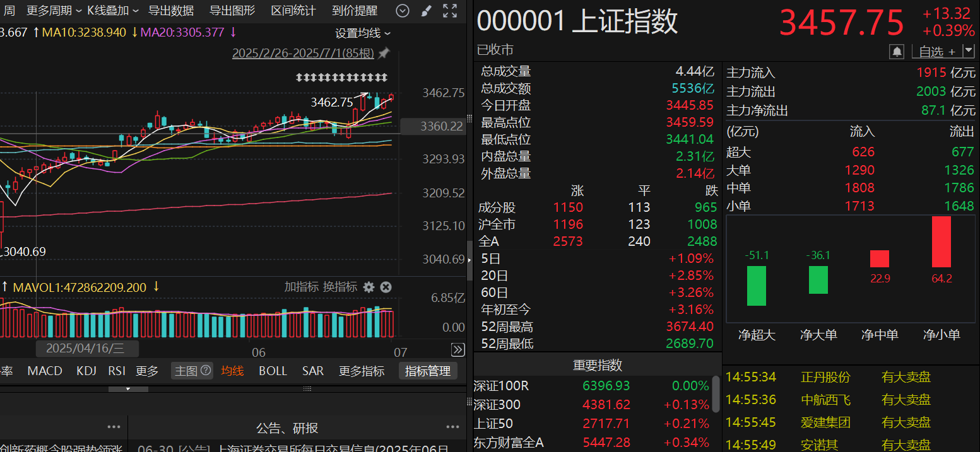Screen dimensions: 980x452
Task: Choose 区间统计 from the top menu
Action: [x=293, y=11]
